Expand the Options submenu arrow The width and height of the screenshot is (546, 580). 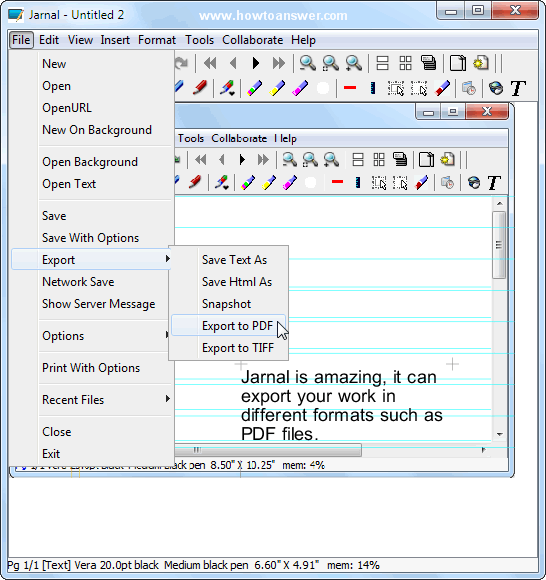[x=168, y=335]
